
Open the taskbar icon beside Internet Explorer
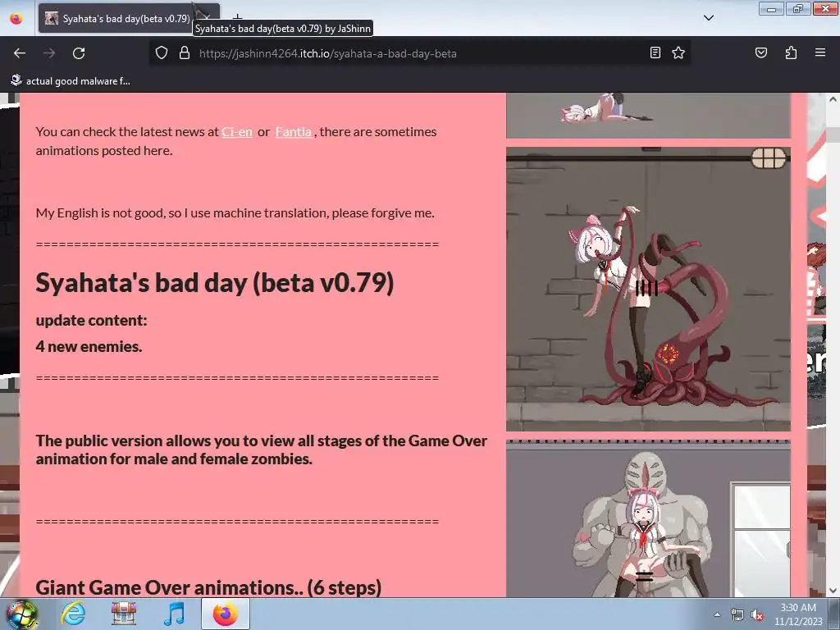(124, 614)
